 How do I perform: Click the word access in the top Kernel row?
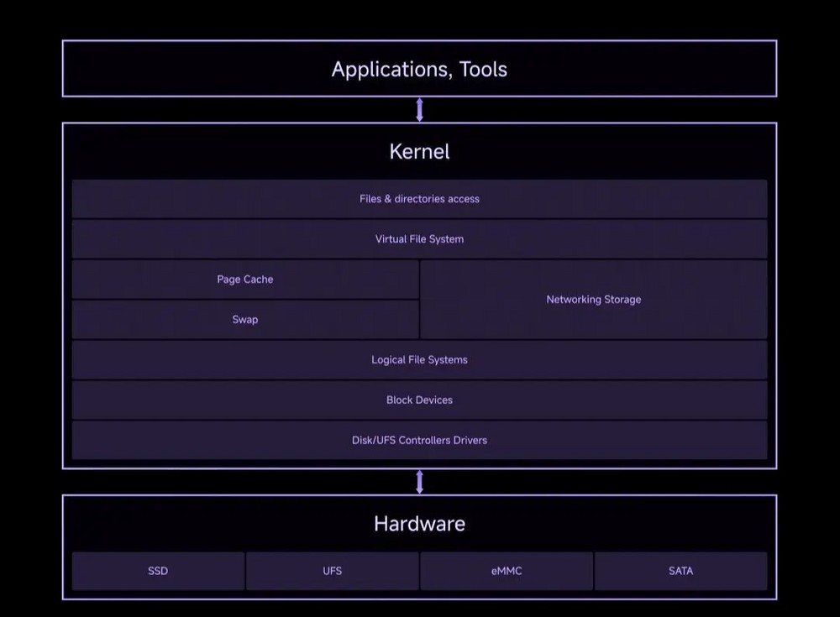pyautogui.click(x=464, y=199)
